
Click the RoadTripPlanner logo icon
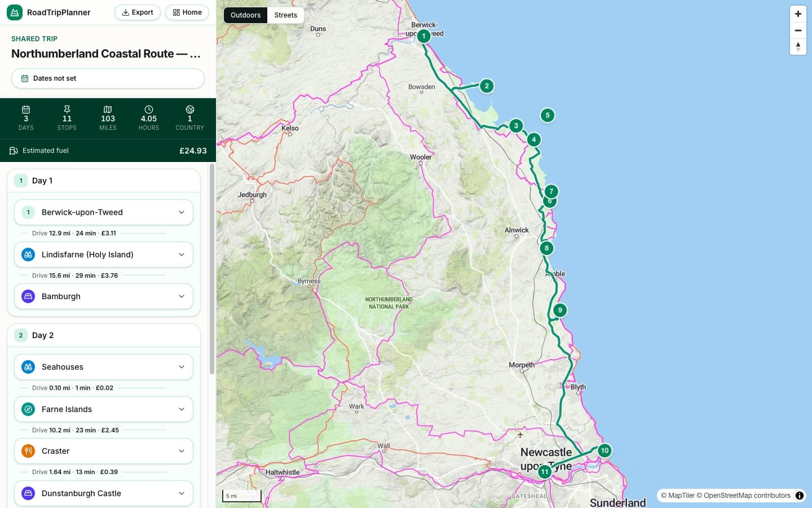(15, 12)
